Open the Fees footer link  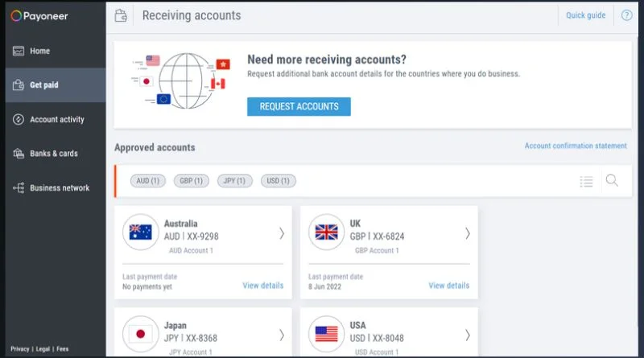pos(63,349)
